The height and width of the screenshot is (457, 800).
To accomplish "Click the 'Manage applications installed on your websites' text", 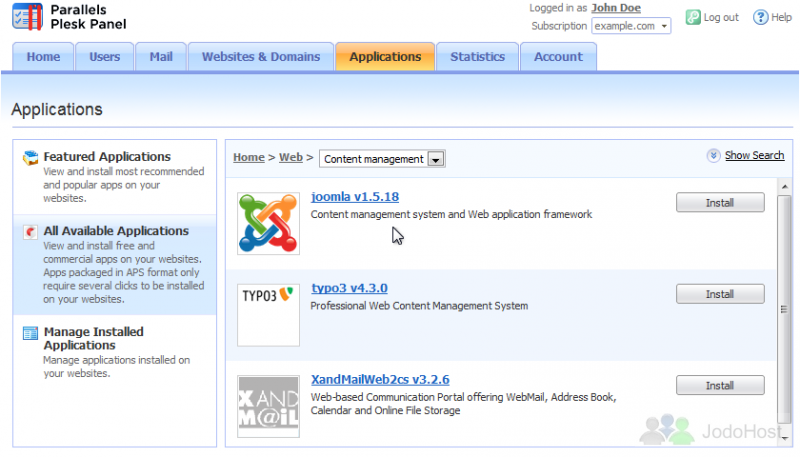I will click(117, 367).
